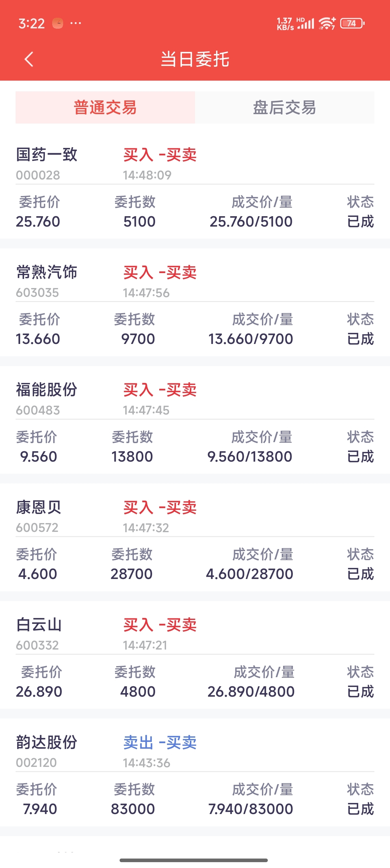Image resolution: width=390 pixels, height=868 pixels.
Task: Switch to 普通交易 tab
Action: [105, 108]
